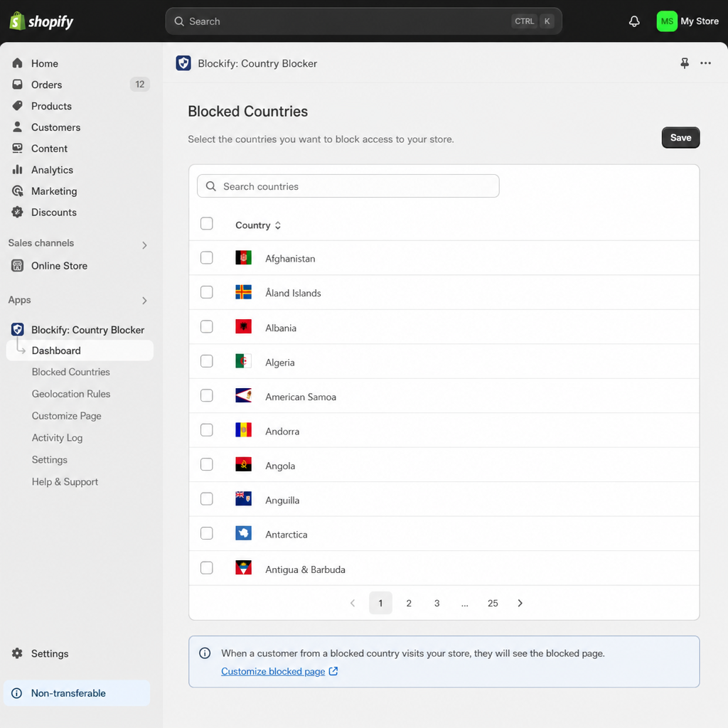The height and width of the screenshot is (728, 728).
Task: Click the Orders inbox icon
Action: 18,85
